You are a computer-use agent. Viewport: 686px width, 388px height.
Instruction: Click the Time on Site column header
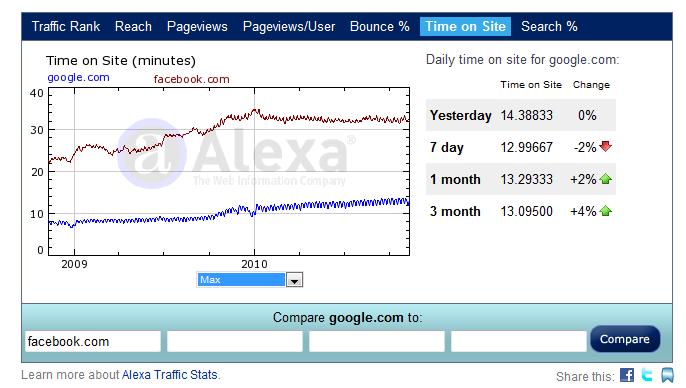[x=531, y=85]
